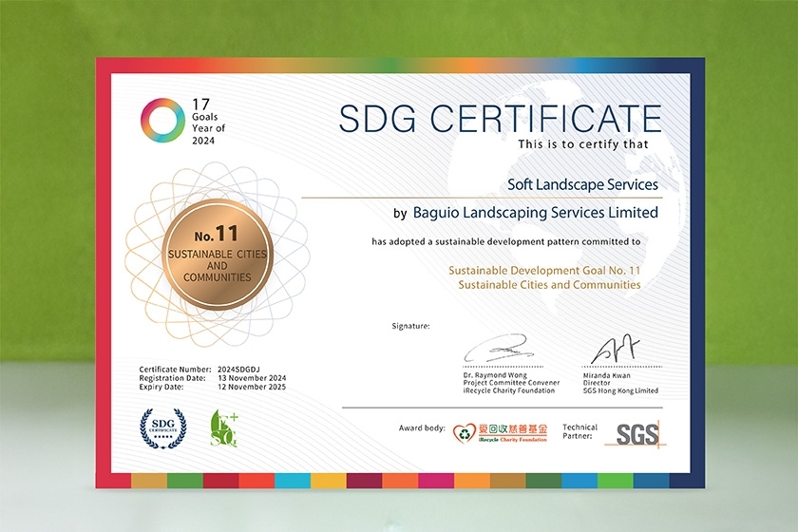Click the 'Certificate Number:' label
Viewport: 798px width, 532px height.
pos(175,370)
